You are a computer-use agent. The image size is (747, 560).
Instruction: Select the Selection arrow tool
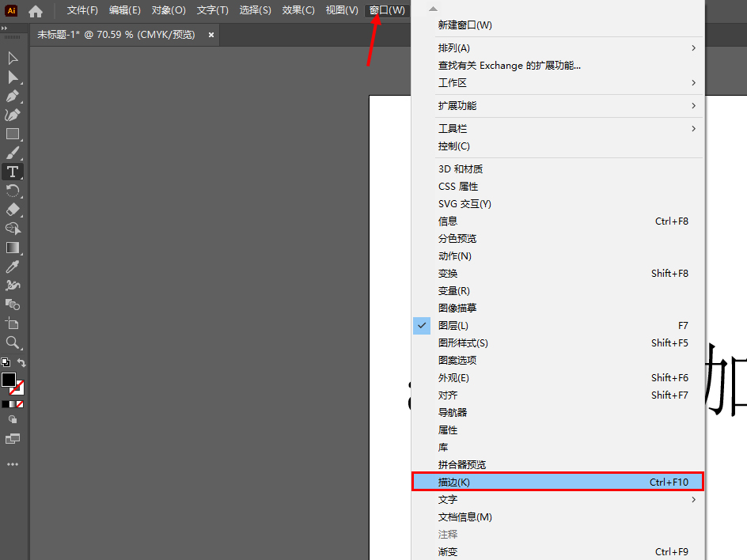(x=13, y=58)
